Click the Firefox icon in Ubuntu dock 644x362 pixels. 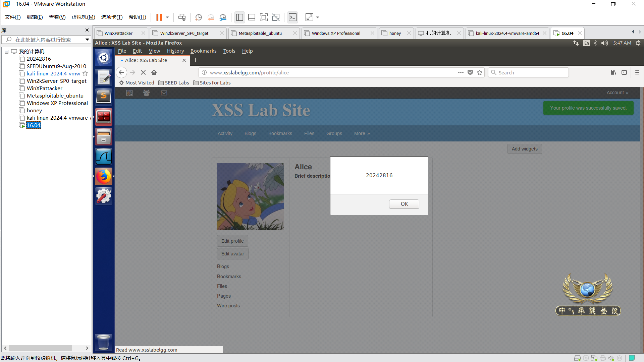pyautogui.click(x=104, y=176)
